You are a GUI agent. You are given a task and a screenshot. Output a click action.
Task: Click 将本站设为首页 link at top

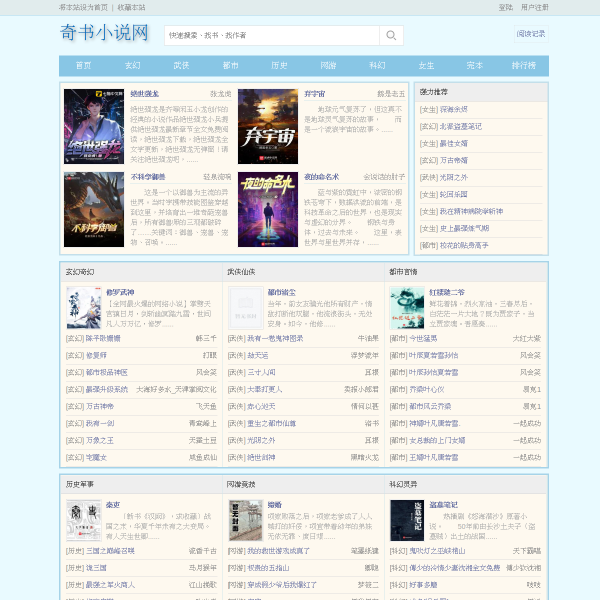(83, 7)
